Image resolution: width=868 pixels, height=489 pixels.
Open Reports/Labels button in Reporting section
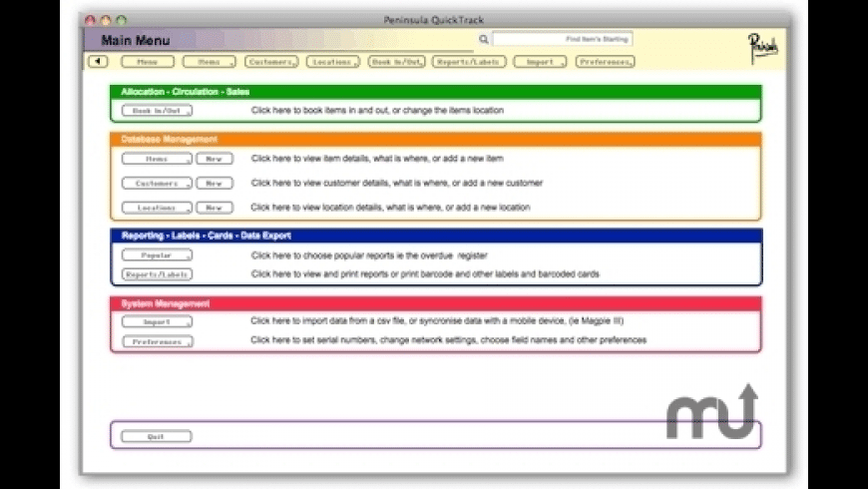(158, 274)
